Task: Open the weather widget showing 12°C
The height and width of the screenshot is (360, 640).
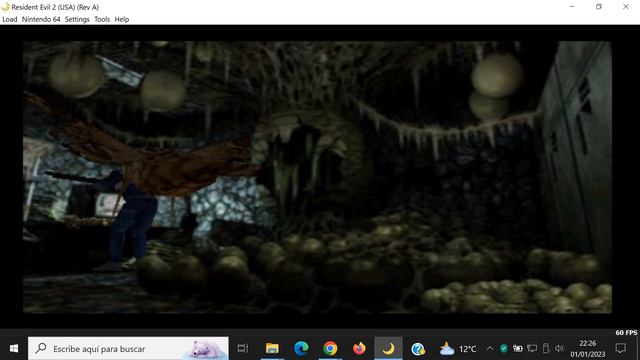Action: 458,349
